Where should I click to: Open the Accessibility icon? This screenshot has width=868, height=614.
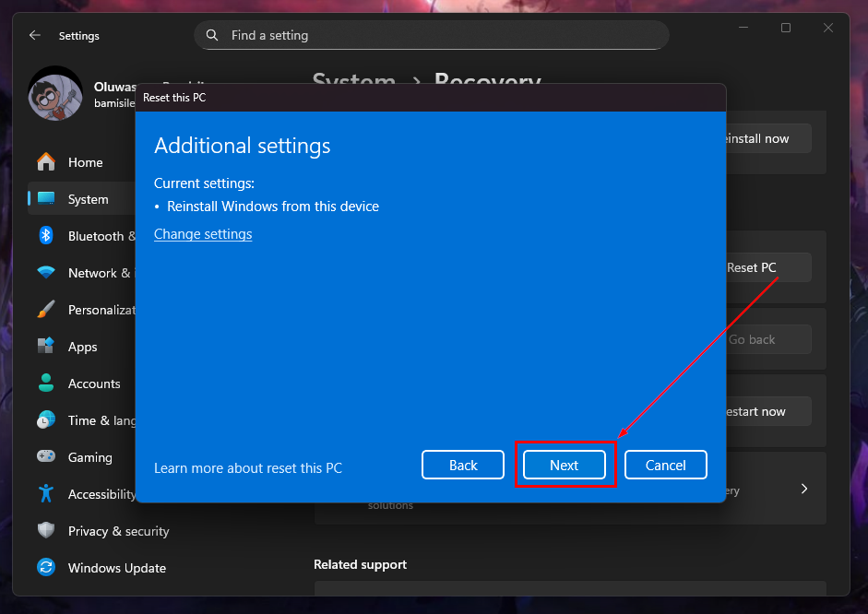click(46, 494)
